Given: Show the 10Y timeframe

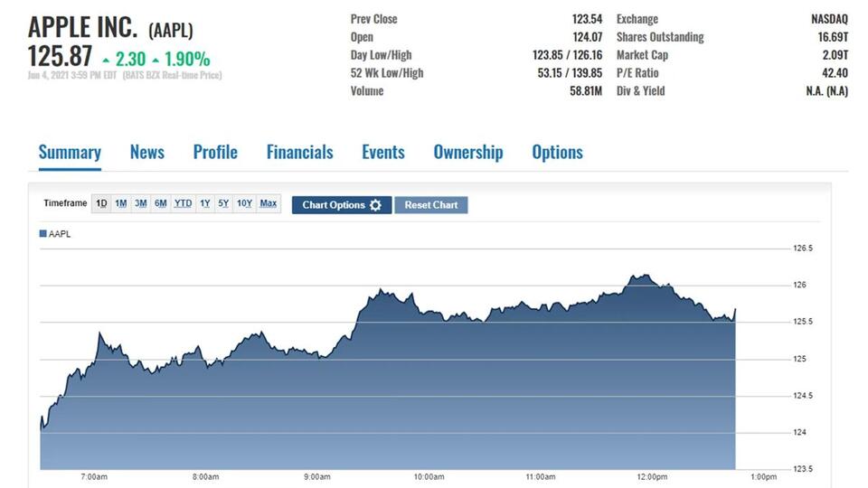Looking at the screenshot, I should click(244, 203).
